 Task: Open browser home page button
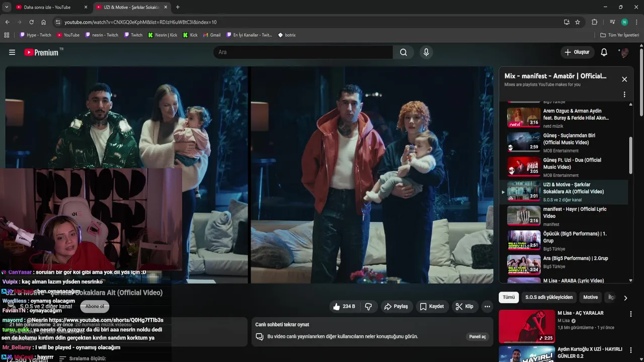[x=44, y=22]
